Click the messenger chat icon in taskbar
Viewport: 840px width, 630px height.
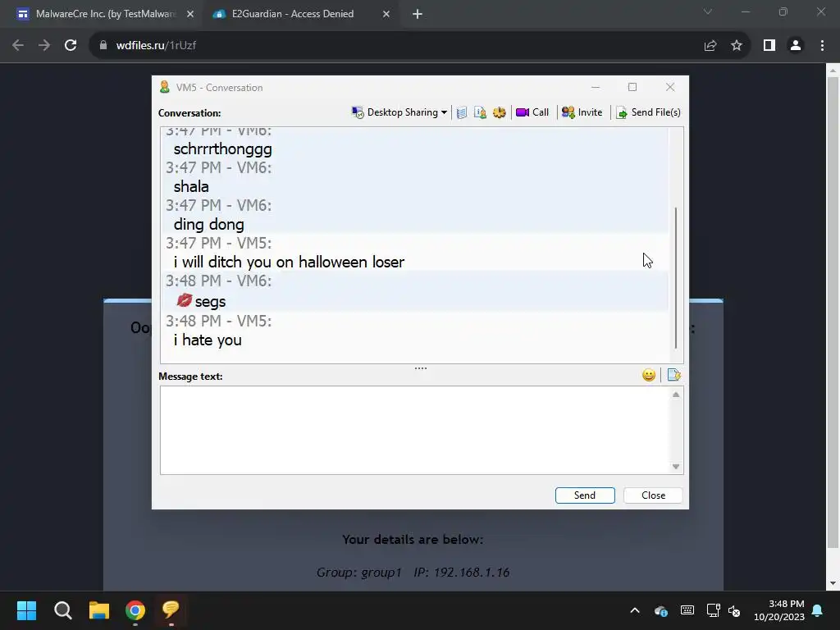tap(171, 610)
